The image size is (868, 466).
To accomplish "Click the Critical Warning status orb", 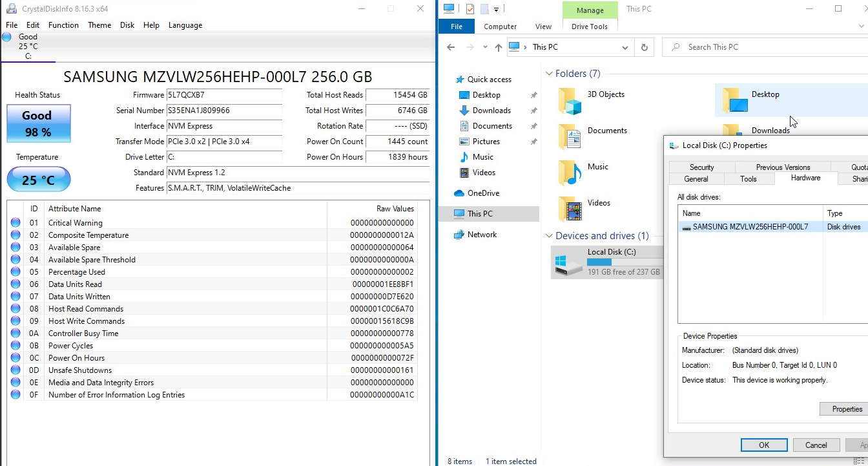I will [15, 223].
